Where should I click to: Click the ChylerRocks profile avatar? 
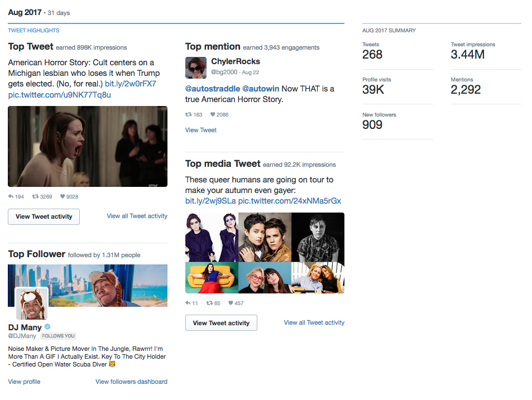click(x=196, y=68)
